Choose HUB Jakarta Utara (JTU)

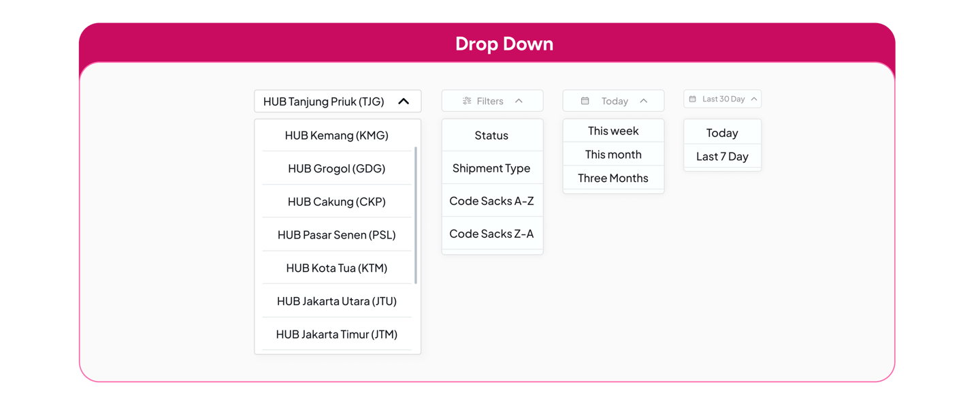pos(337,301)
